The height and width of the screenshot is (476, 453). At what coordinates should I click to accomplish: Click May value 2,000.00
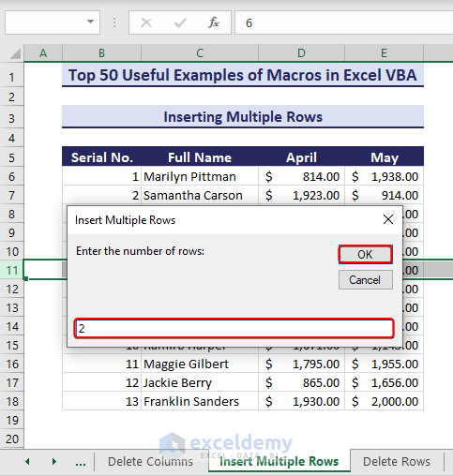tap(384, 401)
